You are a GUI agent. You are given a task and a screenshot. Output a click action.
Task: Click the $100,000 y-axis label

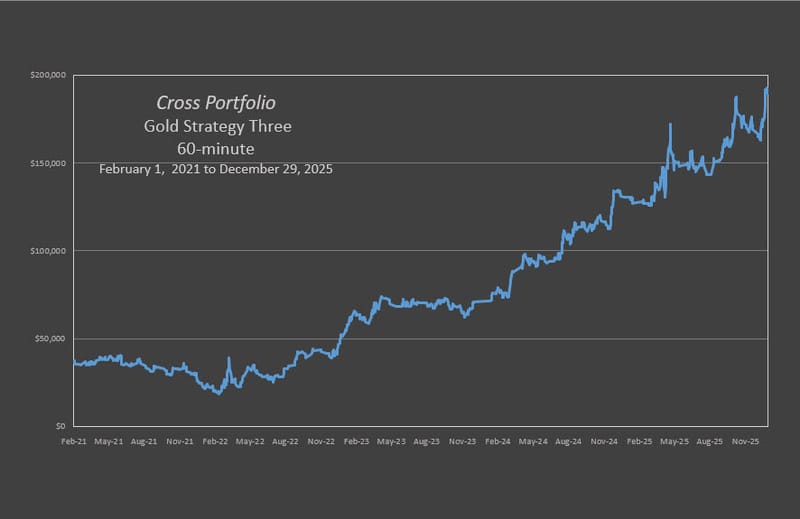[x=48, y=251]
